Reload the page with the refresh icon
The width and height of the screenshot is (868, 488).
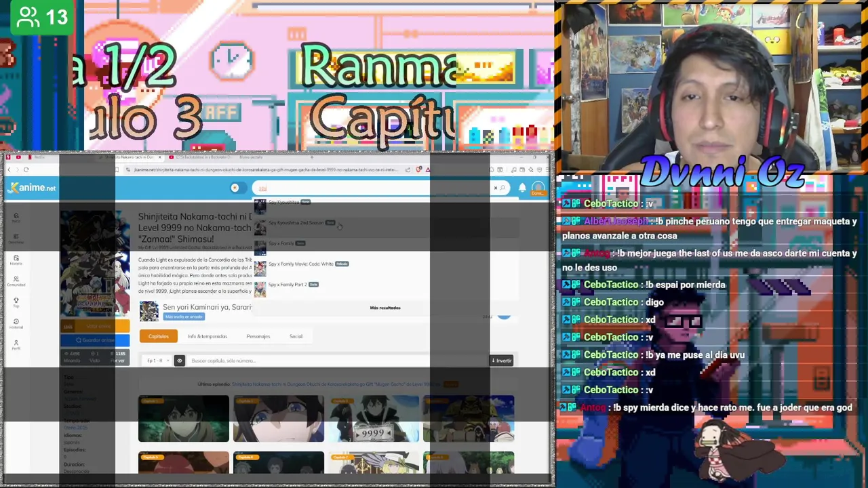coord(26,169)
